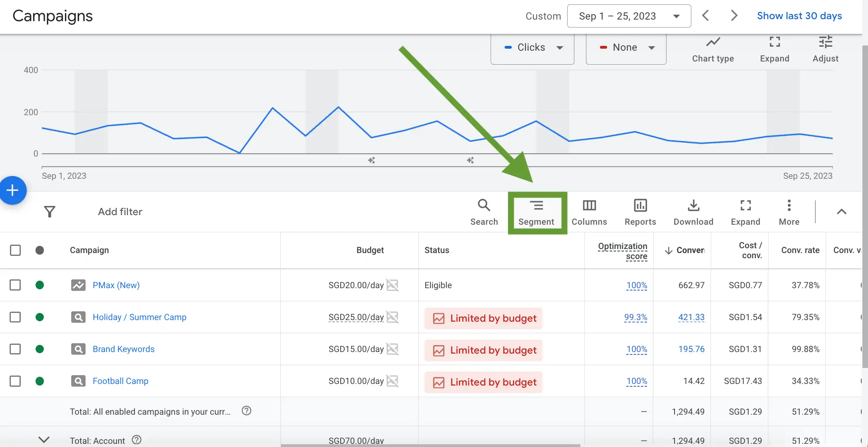This screenshot has height=447, width=868.
Task: Click the filter funnel icon
Action: click(x=49, y=212)
